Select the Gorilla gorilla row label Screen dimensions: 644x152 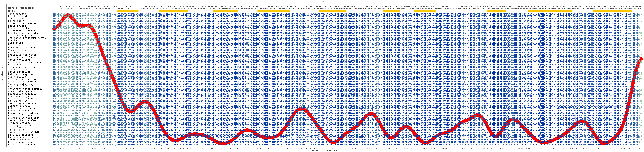[x=19, y=19]
